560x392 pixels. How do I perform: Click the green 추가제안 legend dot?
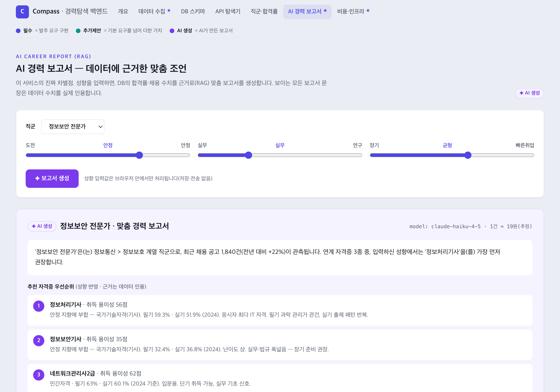tap(78, 31)
